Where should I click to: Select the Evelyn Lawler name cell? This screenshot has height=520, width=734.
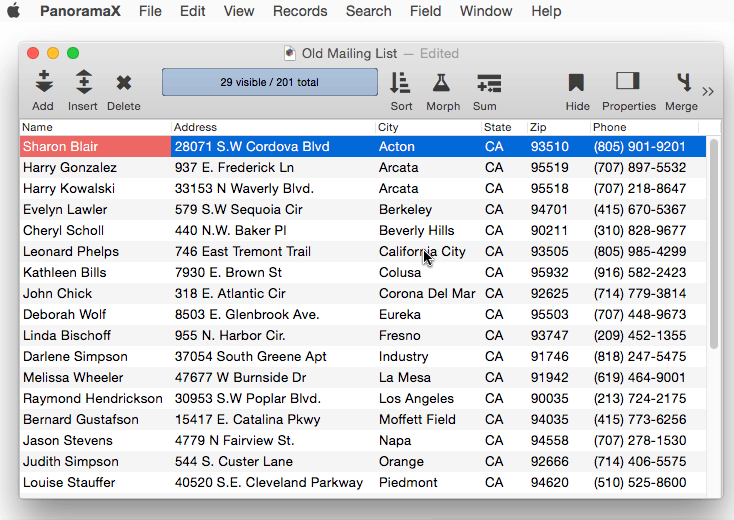tap(95, 210)
